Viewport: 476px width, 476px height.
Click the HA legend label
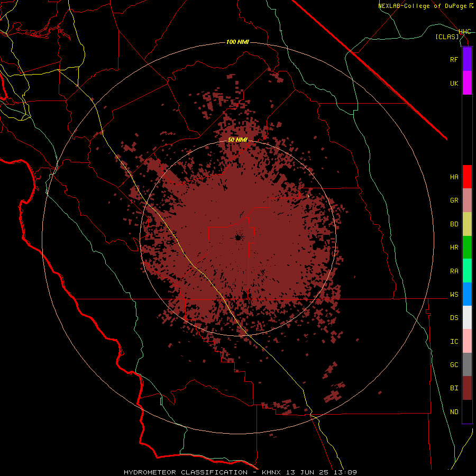click(x=454, y=177)
